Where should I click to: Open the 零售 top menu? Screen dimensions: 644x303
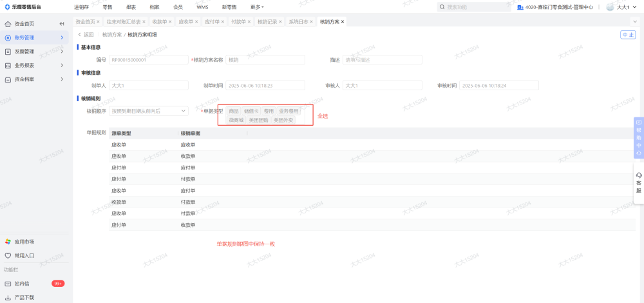pyautogui.click(x=108, y=7)
